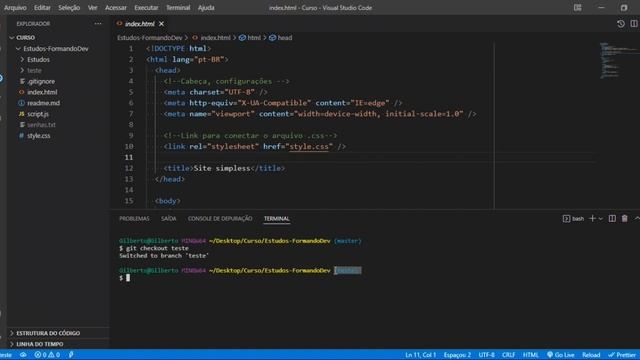The width and height of the screenshot is (640, 360).
Task: Switch branch via teste in status bar
Action: tap(6, 355)
